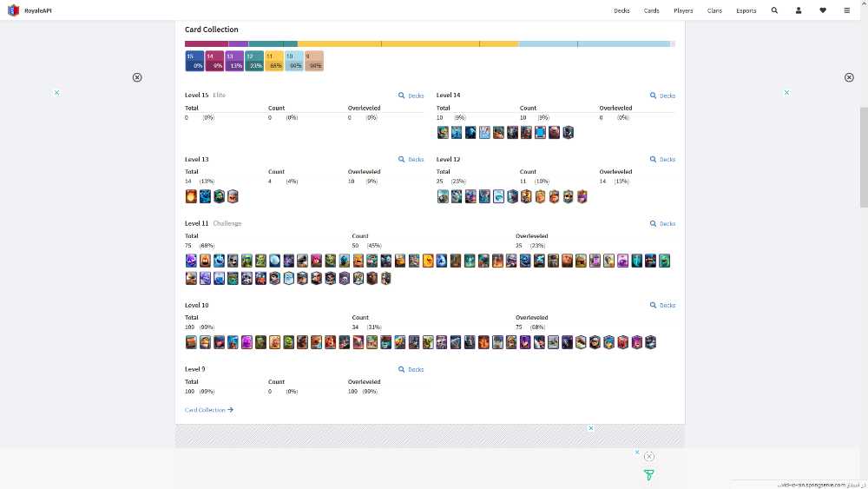Viewport: 868px width, 489px height.
Task: Dismiss the right ad with small X
Action: click(786, 92)
